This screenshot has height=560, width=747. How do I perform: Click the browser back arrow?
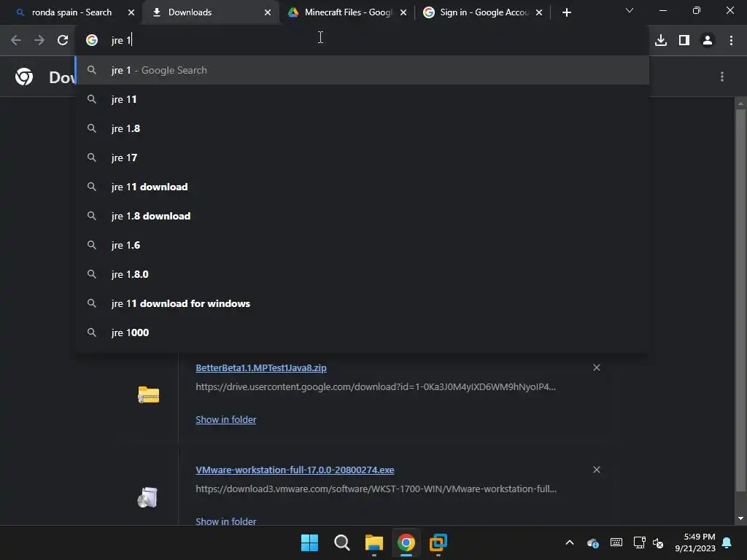(x=16, y=41)
